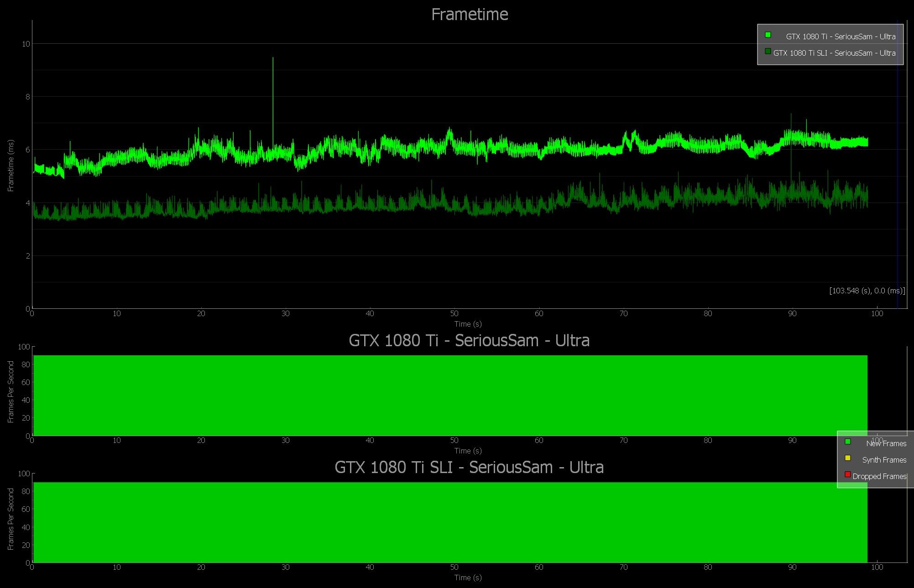
Task: Click the green FPS bar in the SLI chart
Action: click(x=450, y=522)
